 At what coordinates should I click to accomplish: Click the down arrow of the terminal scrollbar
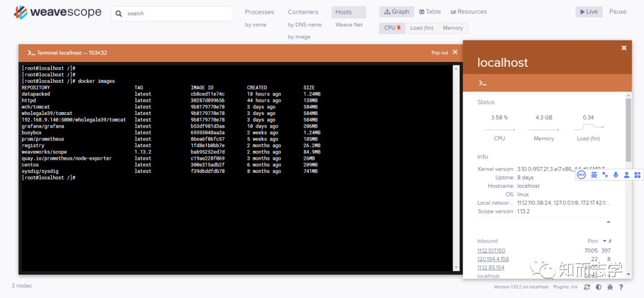coord(456,268)
